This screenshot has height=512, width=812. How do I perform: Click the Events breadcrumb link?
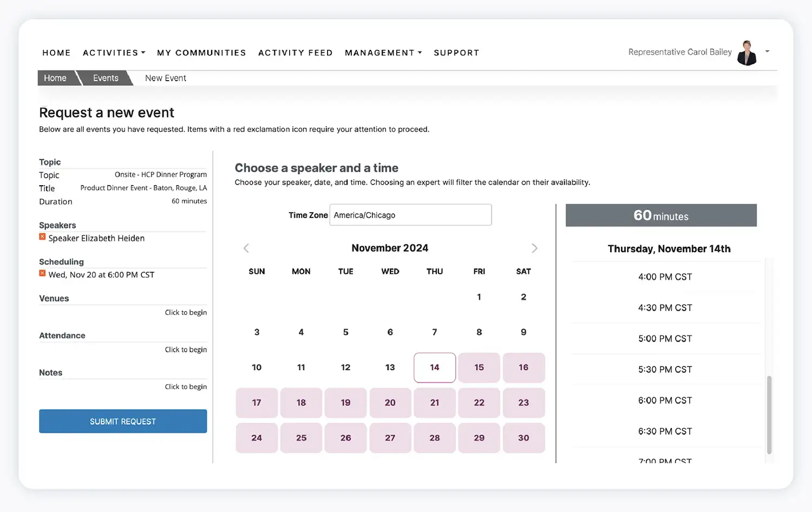click(x=106, y=78)
